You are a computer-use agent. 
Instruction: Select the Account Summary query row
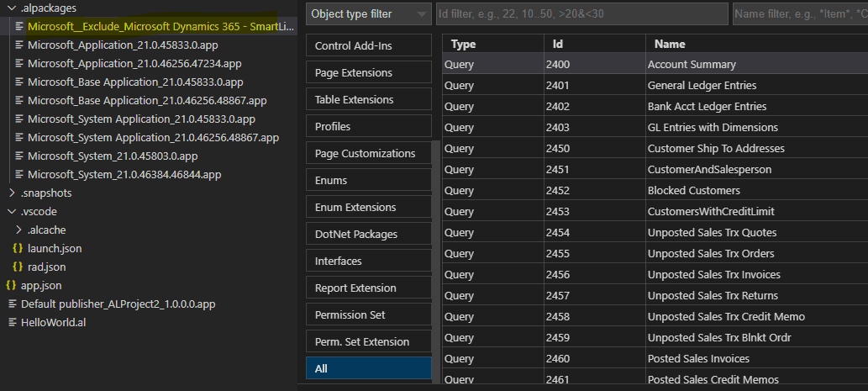click(x=655, y=64)
